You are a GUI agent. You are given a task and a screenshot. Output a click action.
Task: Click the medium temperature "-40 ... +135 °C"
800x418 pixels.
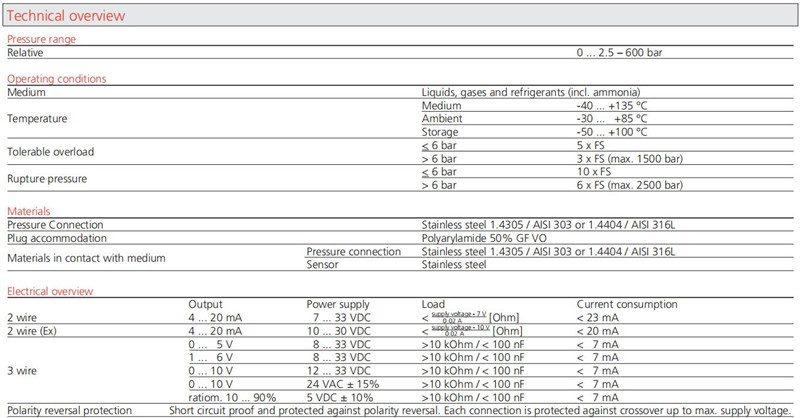point(612,105)
